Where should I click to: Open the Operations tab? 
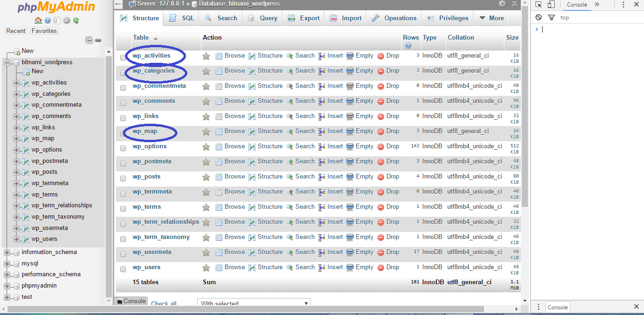pyautogui.click(x=394, y=18)
